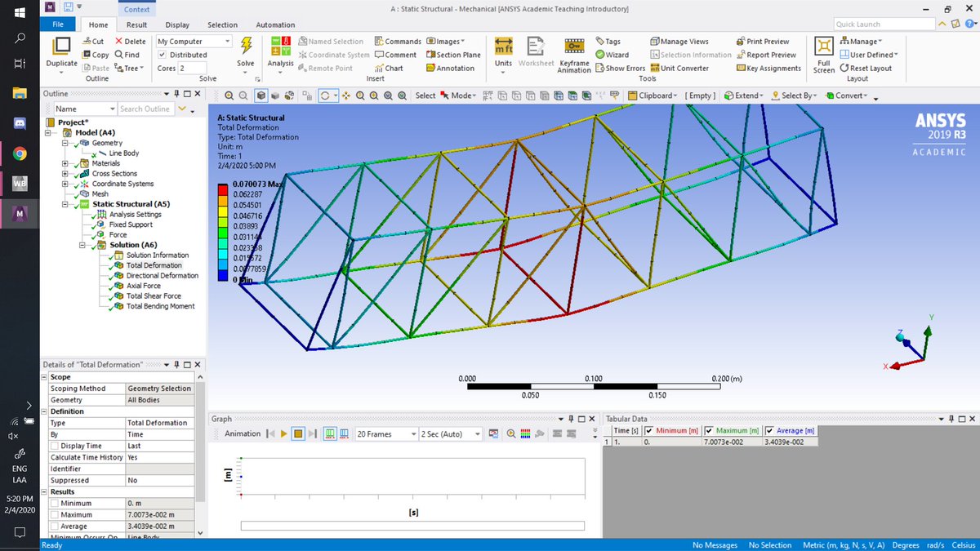Collapse the Solution (A6) node

(82, 245)
